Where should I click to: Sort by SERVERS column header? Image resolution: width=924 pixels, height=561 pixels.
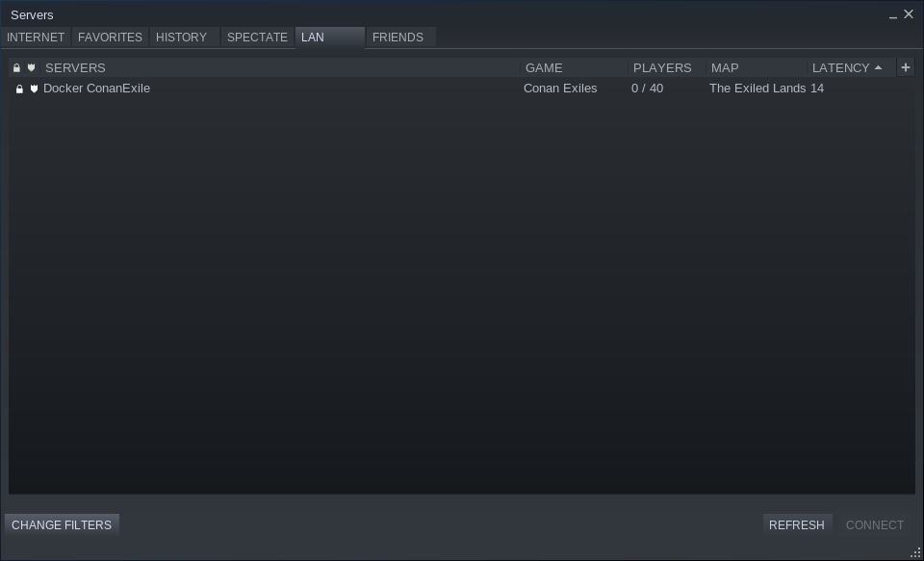click(x=280, y=67)
